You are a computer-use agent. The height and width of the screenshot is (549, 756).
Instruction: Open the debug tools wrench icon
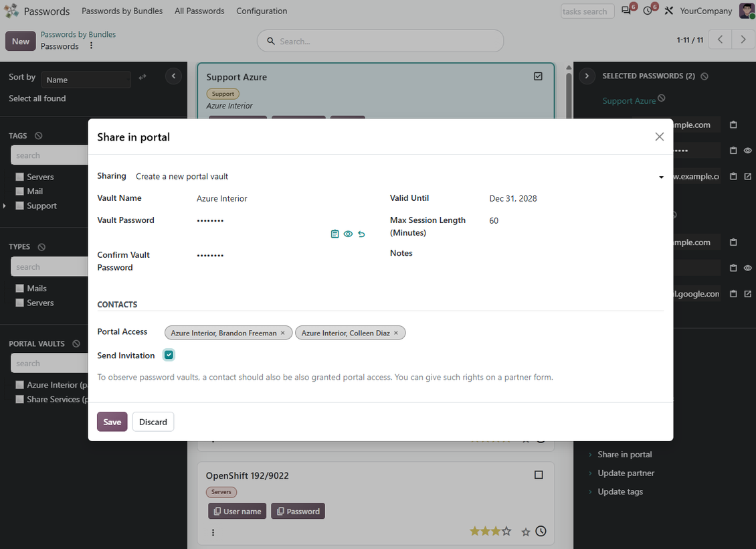point(668,11)
